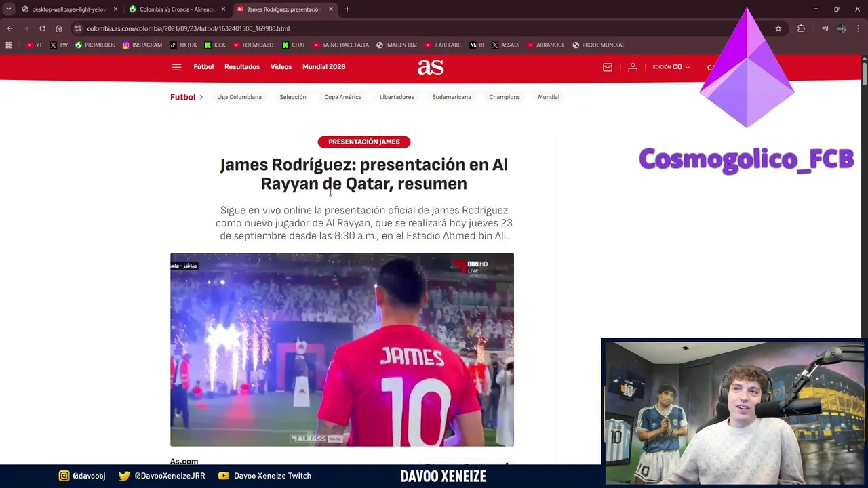The height and width of the screenshot is (488, 868).
Task: Click the AS logo in header
Action: 431,66
